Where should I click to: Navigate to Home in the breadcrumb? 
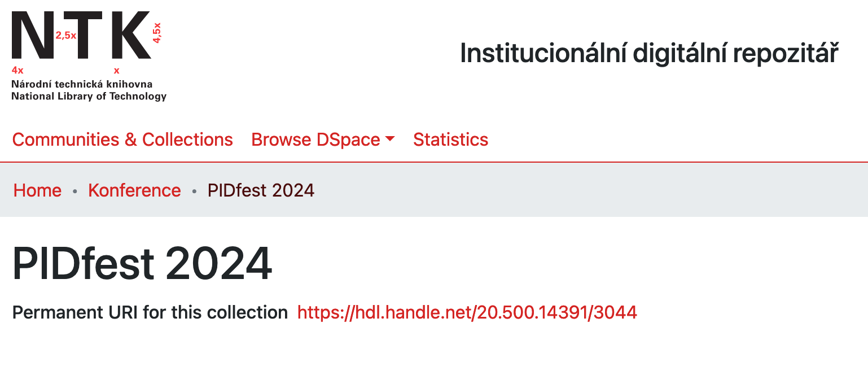37,190
